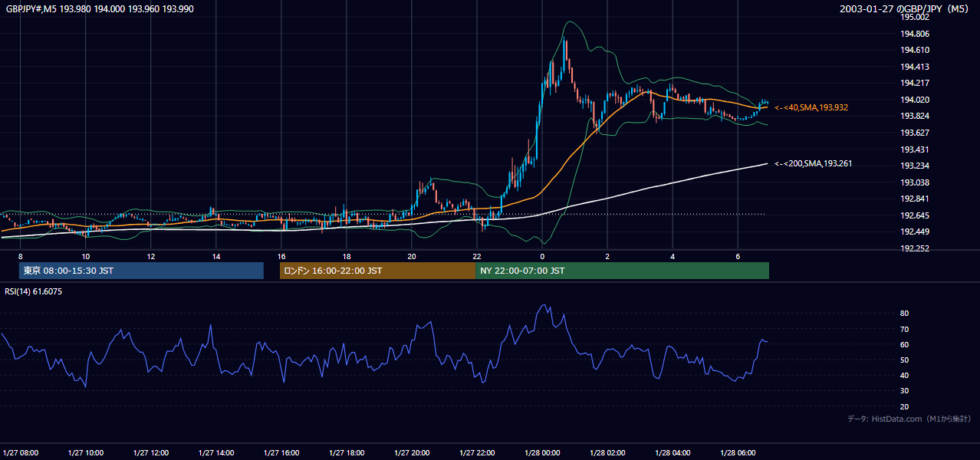Click bottom date label 1/27 20:00

[x=412, y=452]
